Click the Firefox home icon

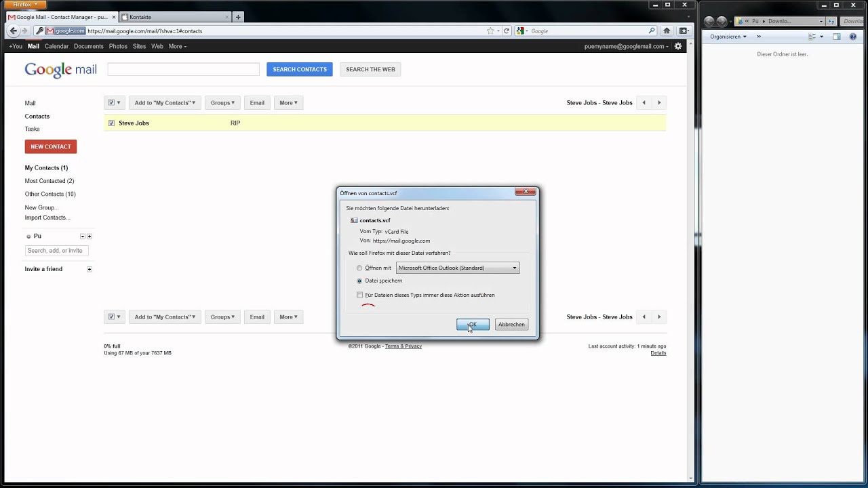(667, 30)
